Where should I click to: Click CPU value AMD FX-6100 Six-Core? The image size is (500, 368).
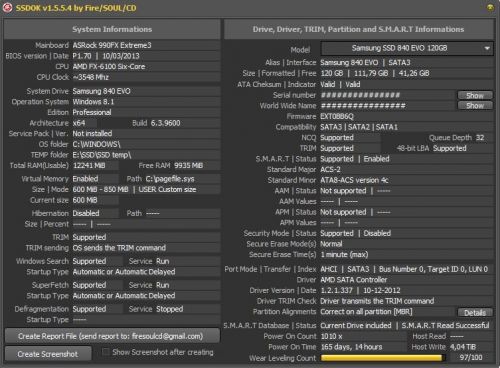point(109,67)
